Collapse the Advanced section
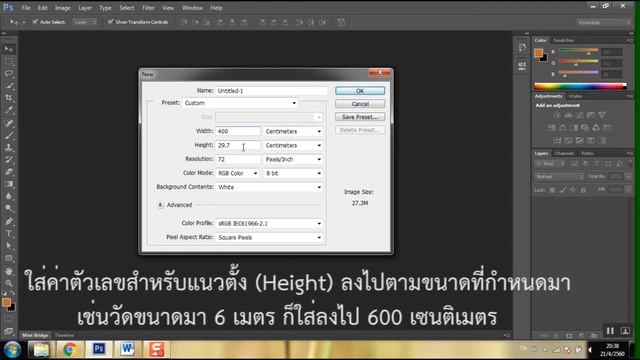 point(160,205)
